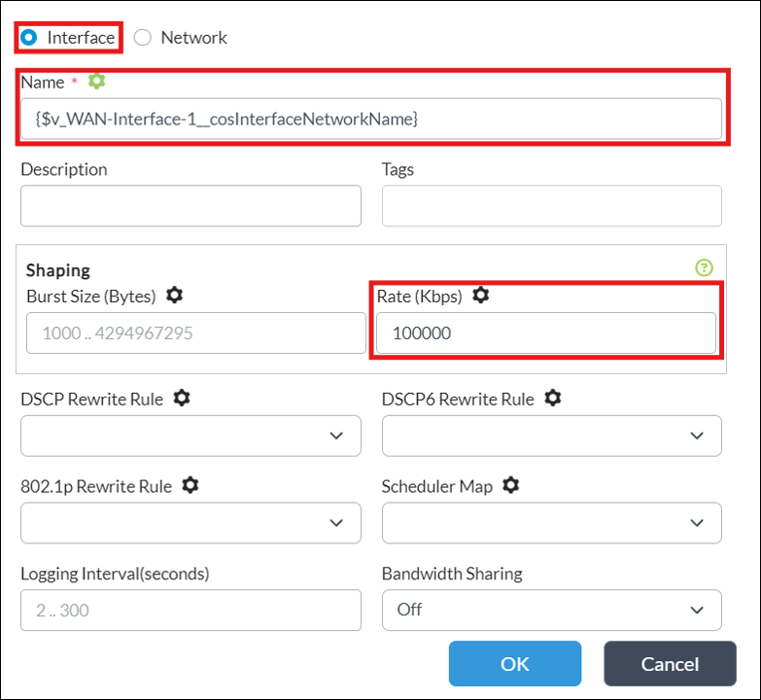This screenshot has height=700, width=761.
Task: Click the DSCP Rewrite Rule gear icon
Action: [x=182, y=398]
